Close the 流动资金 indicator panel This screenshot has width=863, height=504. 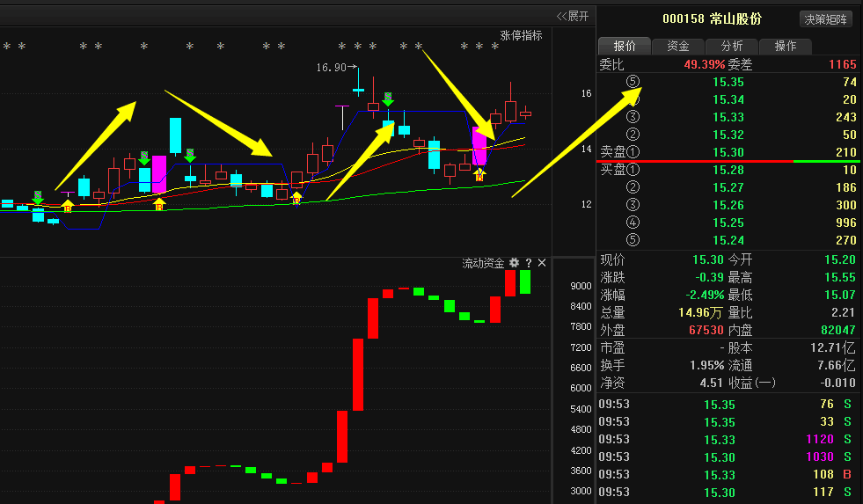click(x=542, y=263)
